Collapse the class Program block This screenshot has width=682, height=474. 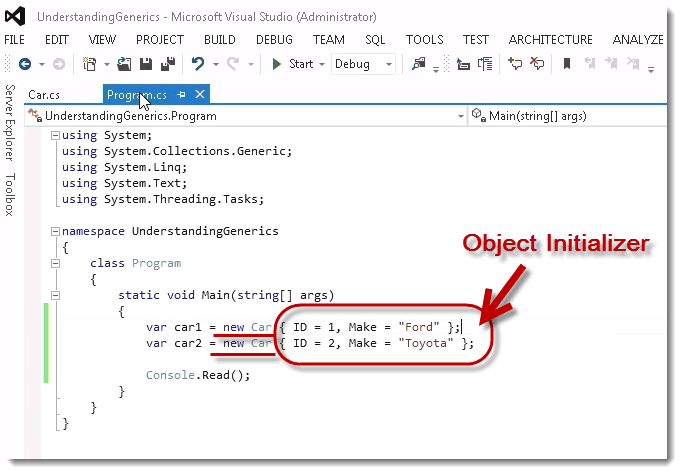55,264
